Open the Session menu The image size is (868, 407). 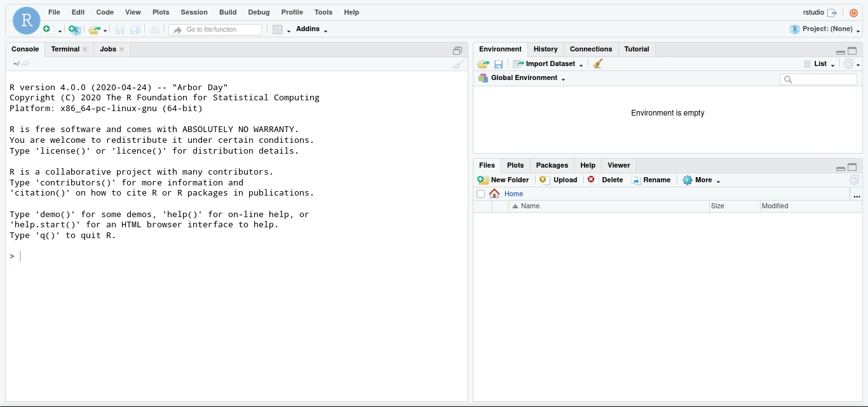click(194, 12)
